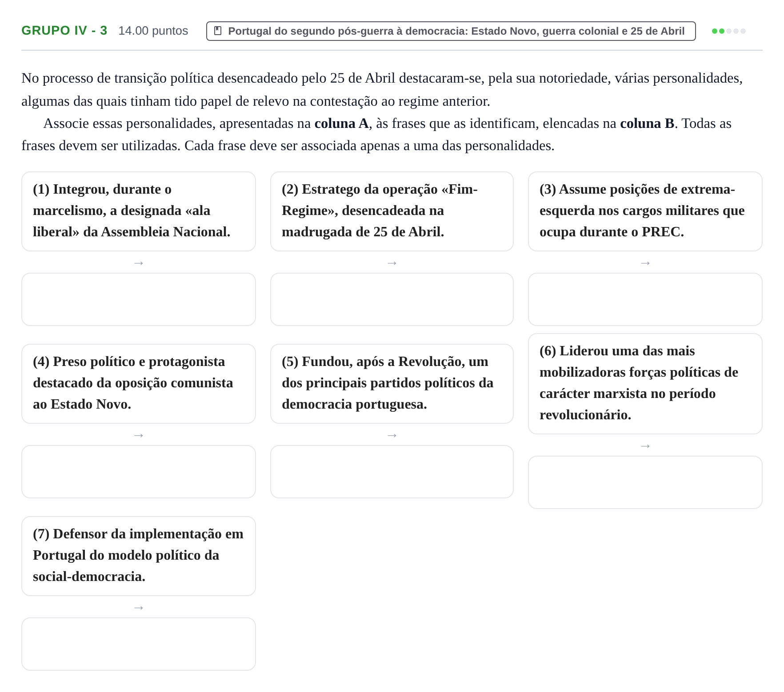Click the empty answer box below phrase (3)
This screenshot has height=692, width=784.
(x=645, y=299)
